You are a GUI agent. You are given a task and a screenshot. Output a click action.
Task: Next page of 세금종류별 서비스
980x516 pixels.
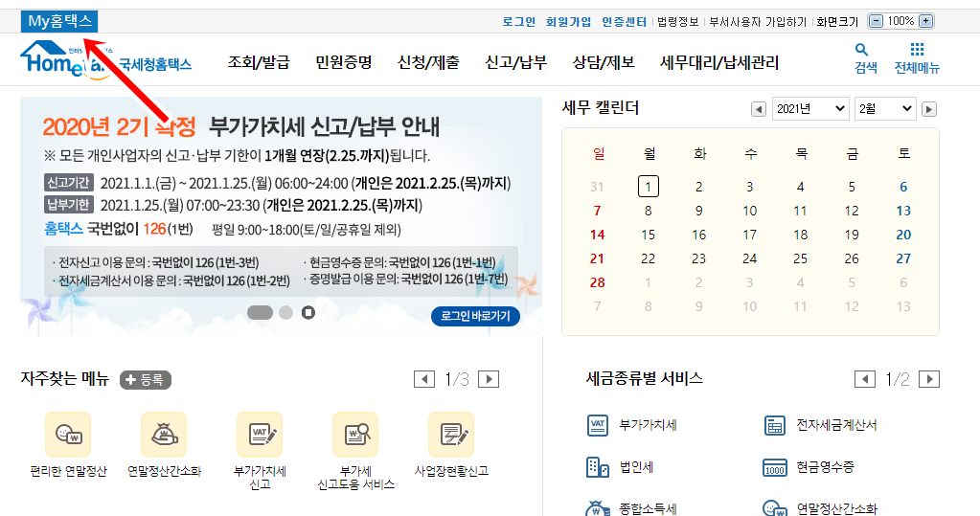click(x=929, y=379)
